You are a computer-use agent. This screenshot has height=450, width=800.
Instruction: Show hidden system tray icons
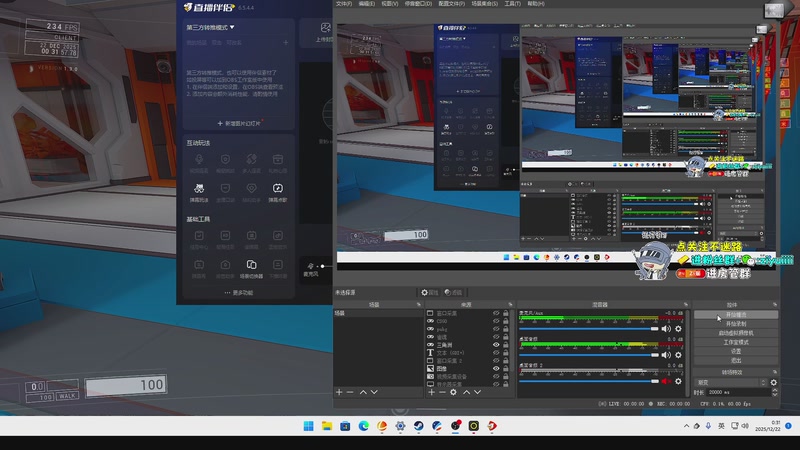coord(686,426)
